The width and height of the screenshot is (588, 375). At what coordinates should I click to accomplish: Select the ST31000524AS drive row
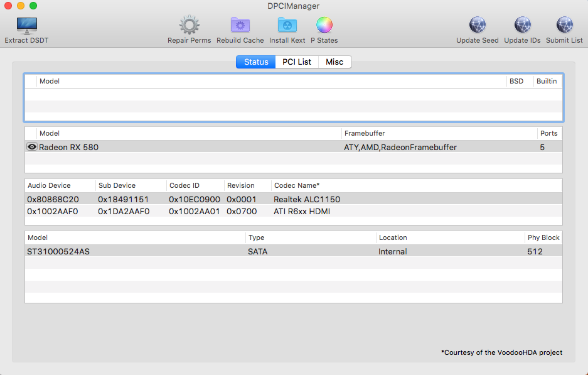pos(294,251)
